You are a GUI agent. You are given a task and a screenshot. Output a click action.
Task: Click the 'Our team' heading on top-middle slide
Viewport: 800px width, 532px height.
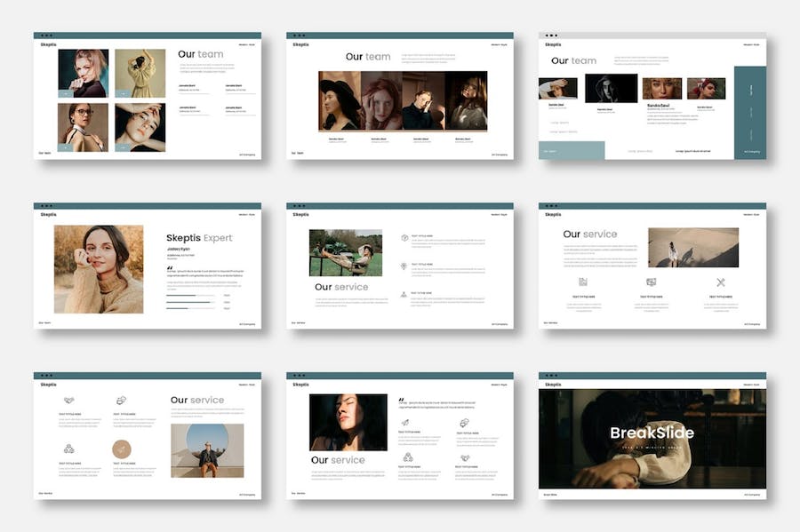pos(368,57)
